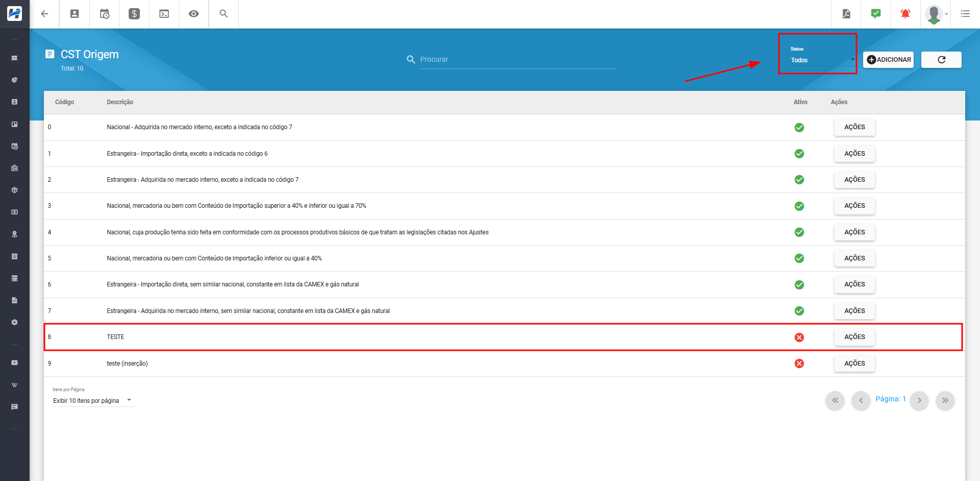This screenshot has height=481, width=980.
Task: Open the terminal console toolbar icon
Action: point(164,14)
